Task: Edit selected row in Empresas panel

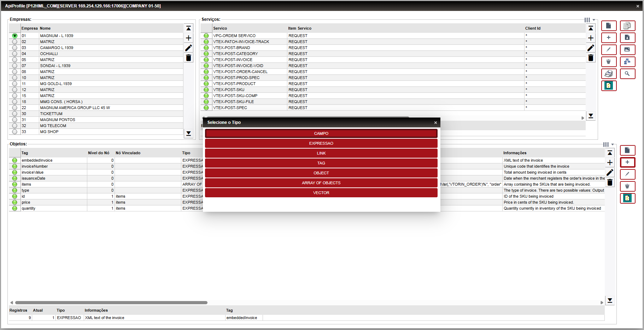Action: (188, 48)
